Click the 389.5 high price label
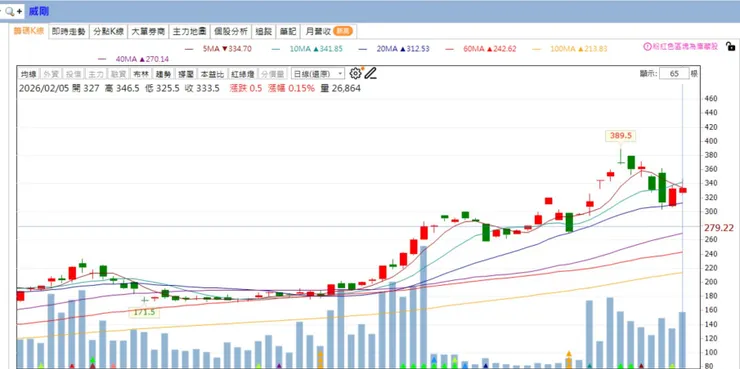Viewport: 740px width, 369px height. click(x=621, y=136)
